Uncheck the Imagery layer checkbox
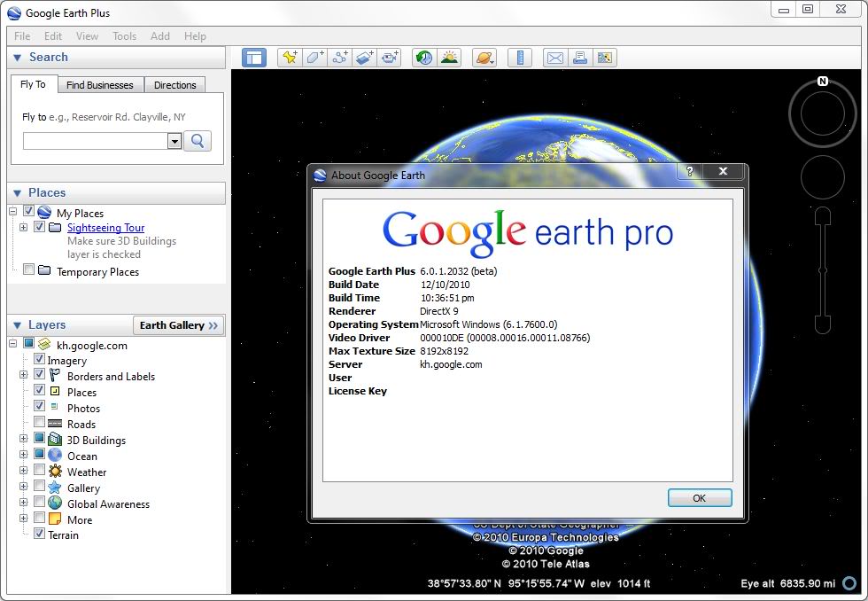 pos(39,359)
